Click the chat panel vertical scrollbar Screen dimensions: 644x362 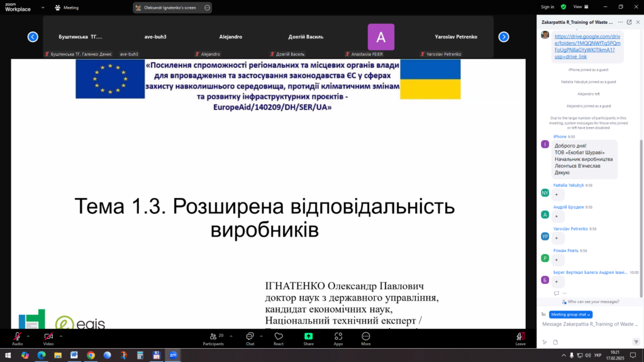(641, 217)
